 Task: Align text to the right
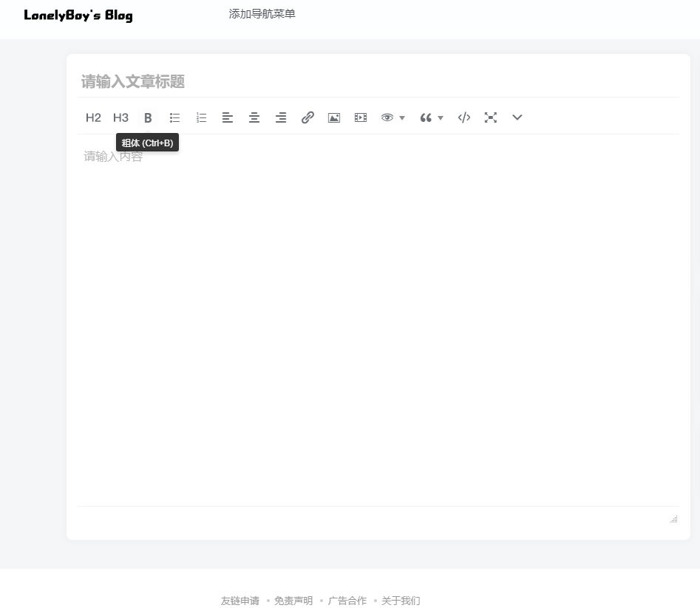(281, 117)
